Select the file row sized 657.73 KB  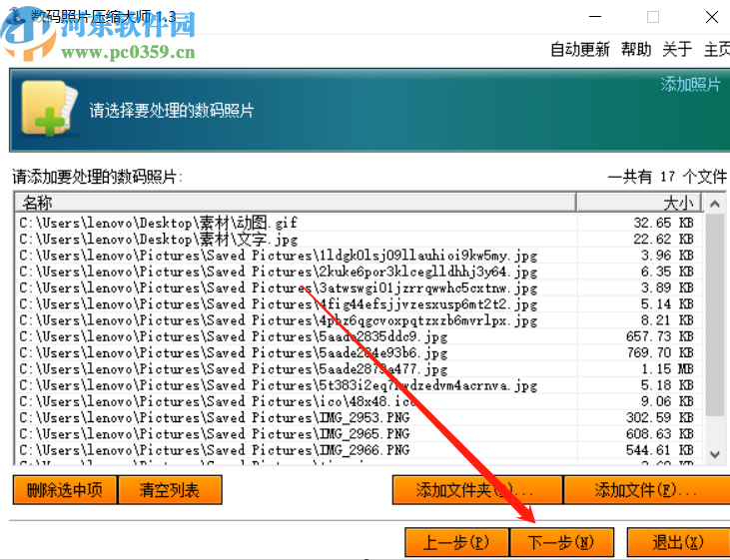pos(357,336)
